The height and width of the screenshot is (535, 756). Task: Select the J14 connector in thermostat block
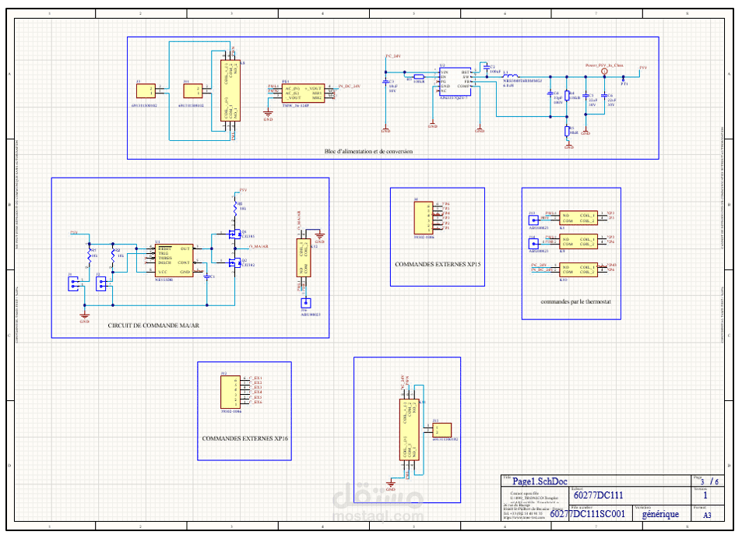point(533,244)
